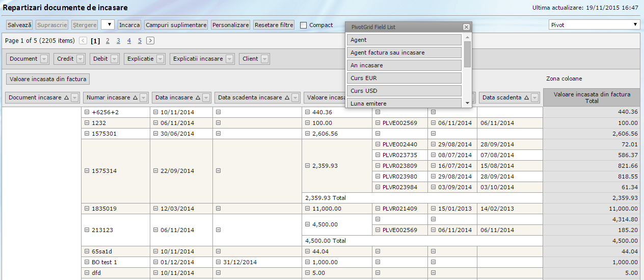Collapse the 213123 document row
This screenshot has height=280, width=644.
coord(87,230)
